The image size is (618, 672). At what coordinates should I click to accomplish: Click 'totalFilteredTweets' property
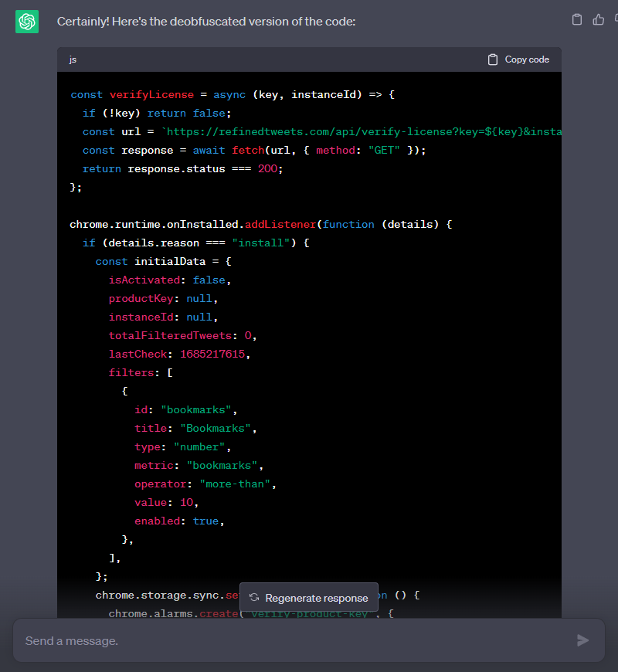[170, 335]
